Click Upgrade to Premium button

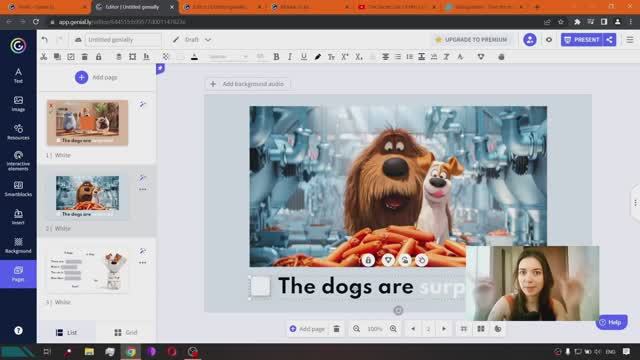click(x=471, y=40)
